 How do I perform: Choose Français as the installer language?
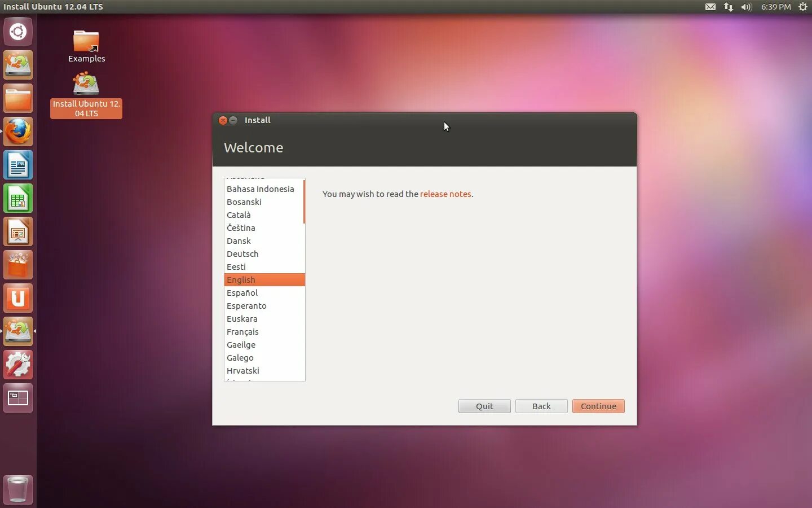coord(263,331)
